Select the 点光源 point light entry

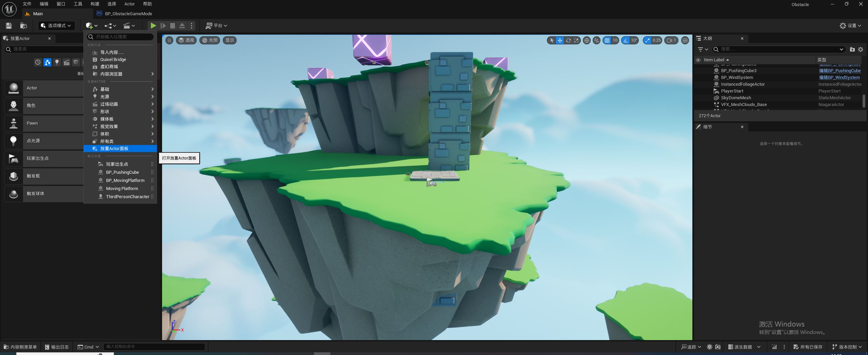coord(44,141)
